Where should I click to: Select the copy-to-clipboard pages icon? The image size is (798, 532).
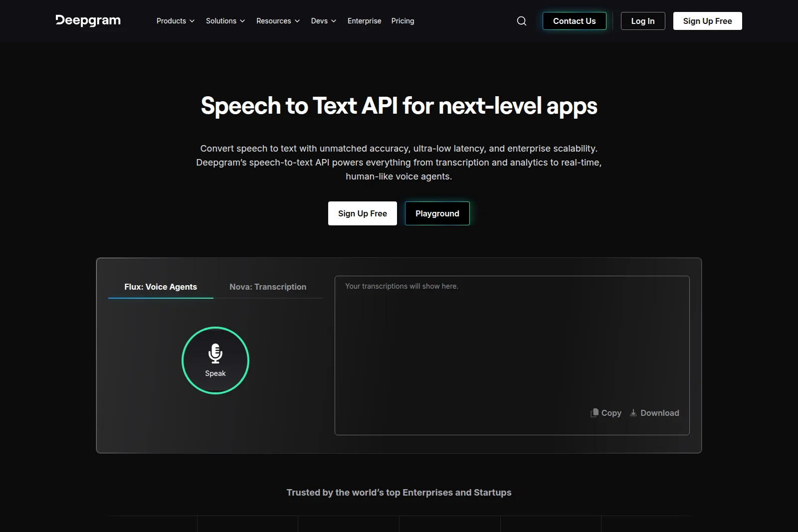tap(594, 413)
